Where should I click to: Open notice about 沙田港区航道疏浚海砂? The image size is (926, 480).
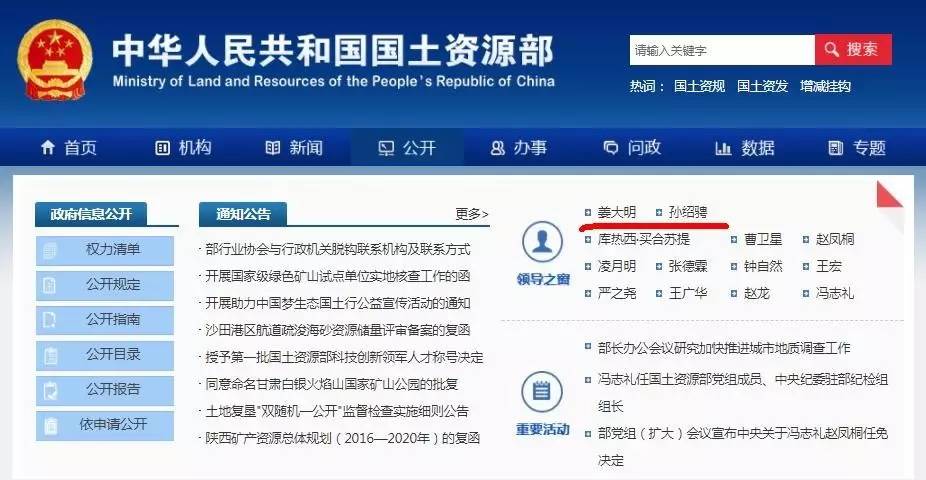pos(337,331)
